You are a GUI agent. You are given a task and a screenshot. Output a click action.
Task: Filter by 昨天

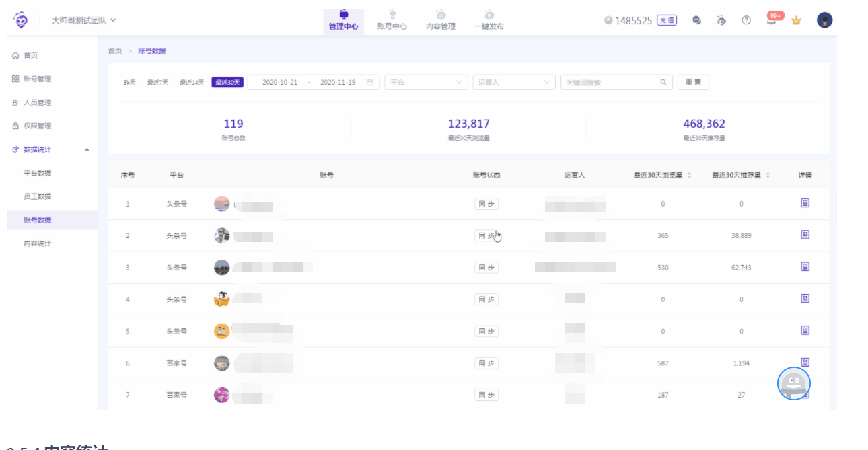[130, 83]
